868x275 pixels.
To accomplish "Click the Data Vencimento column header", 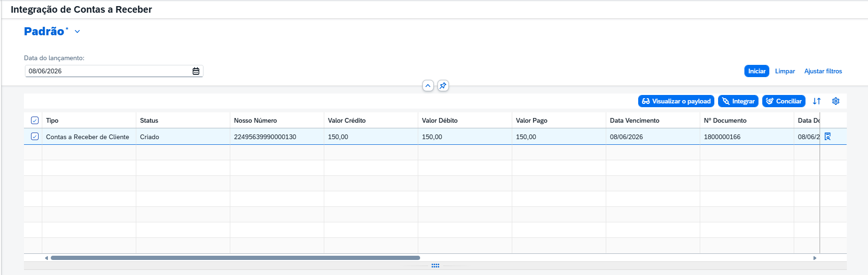I will (x=653, y=120).
